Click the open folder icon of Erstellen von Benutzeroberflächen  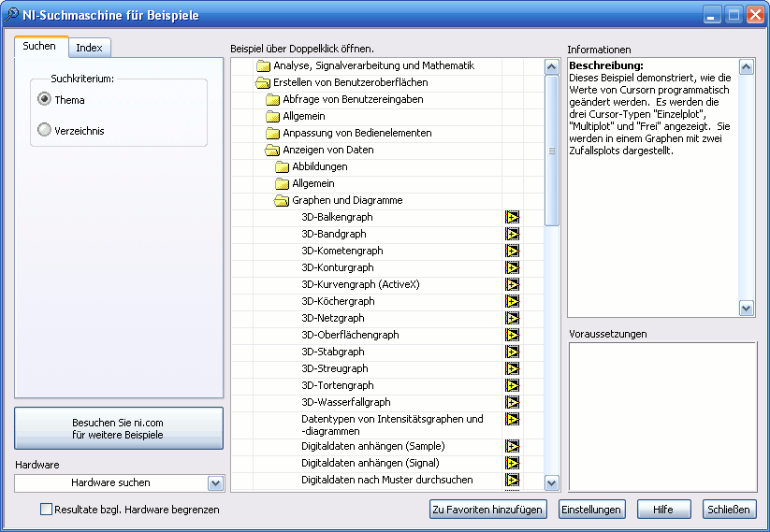tap(263, 82)
